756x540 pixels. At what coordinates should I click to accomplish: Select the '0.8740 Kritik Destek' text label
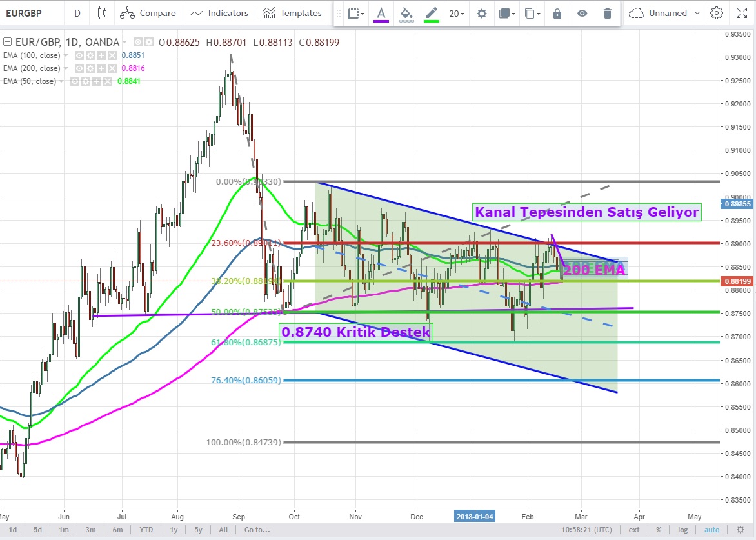click(x=356, y=332)
